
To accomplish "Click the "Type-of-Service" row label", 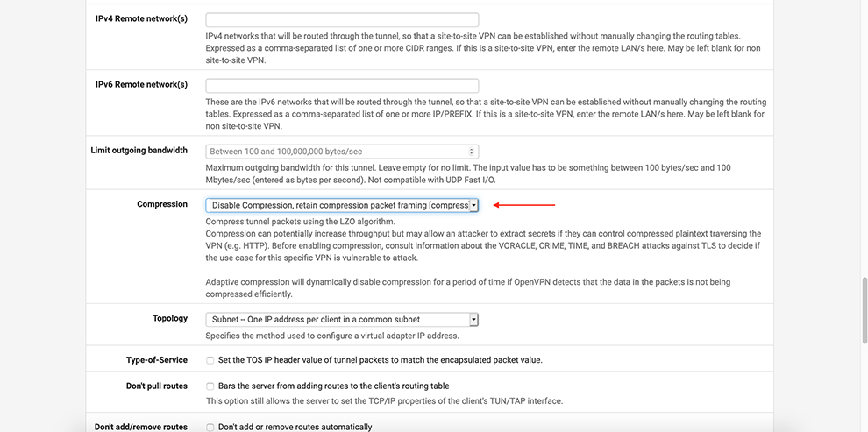I will click(x=157, y=360).
